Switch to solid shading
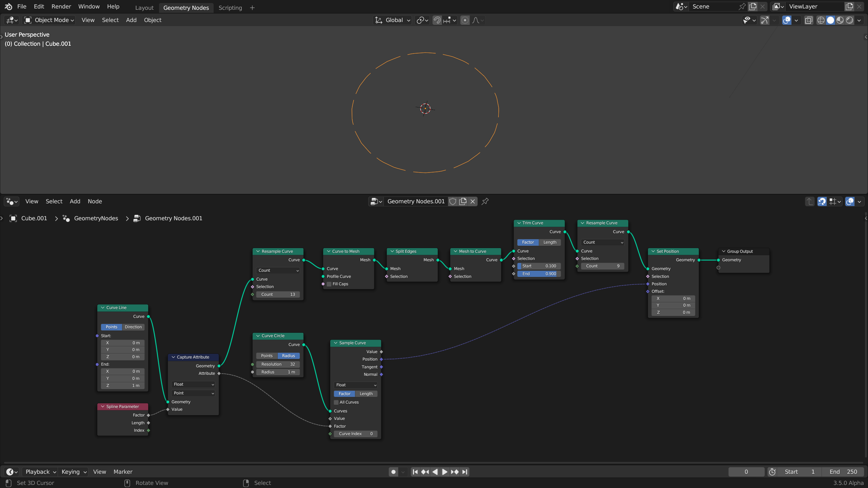This screenshot has width=868, height=488. pos(830,20)
